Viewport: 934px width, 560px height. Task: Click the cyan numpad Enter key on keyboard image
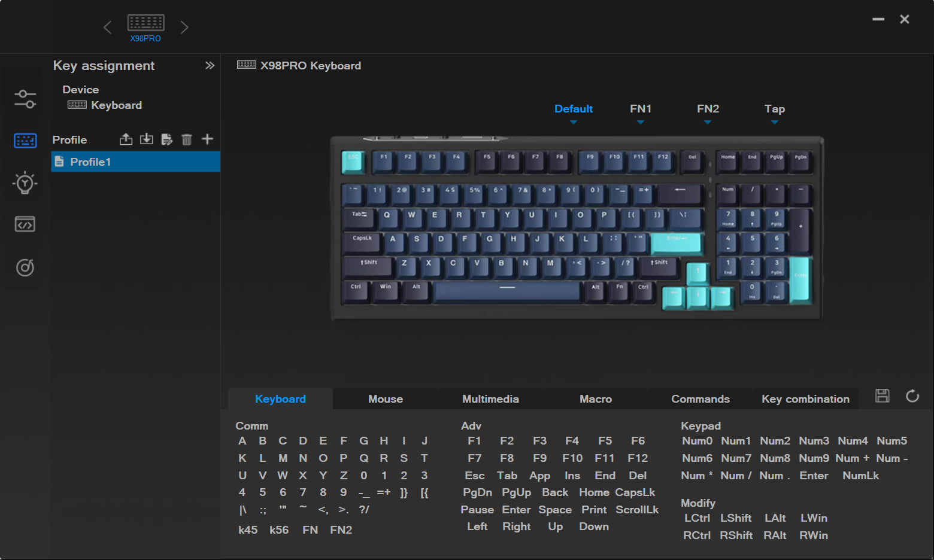[800, 279]
